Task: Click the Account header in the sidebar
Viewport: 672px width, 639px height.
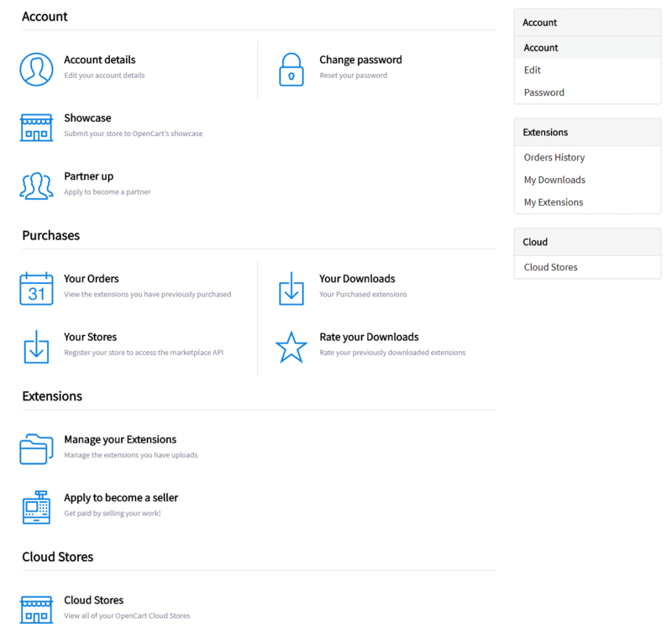Action: click(539, 23)
